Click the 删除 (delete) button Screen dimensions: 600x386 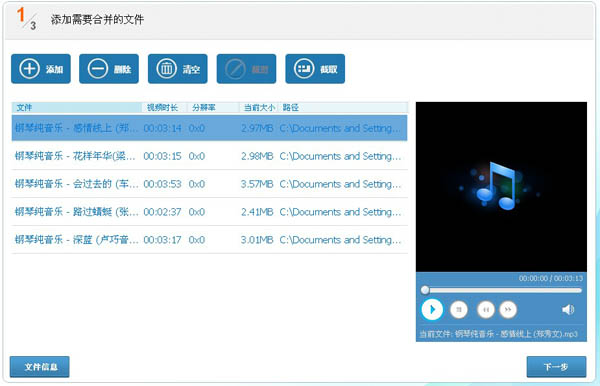(x=109, y=69)
